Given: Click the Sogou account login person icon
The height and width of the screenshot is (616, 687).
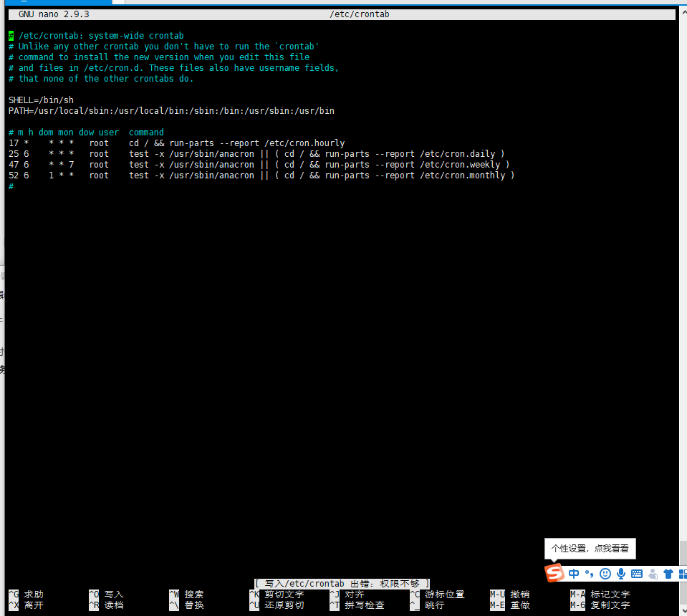Looking at the screenshot, I should [x=653, y=574].
